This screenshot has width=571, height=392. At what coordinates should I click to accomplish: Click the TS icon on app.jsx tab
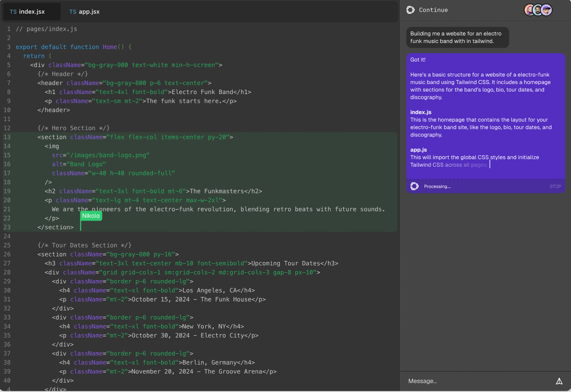(73, 12)
